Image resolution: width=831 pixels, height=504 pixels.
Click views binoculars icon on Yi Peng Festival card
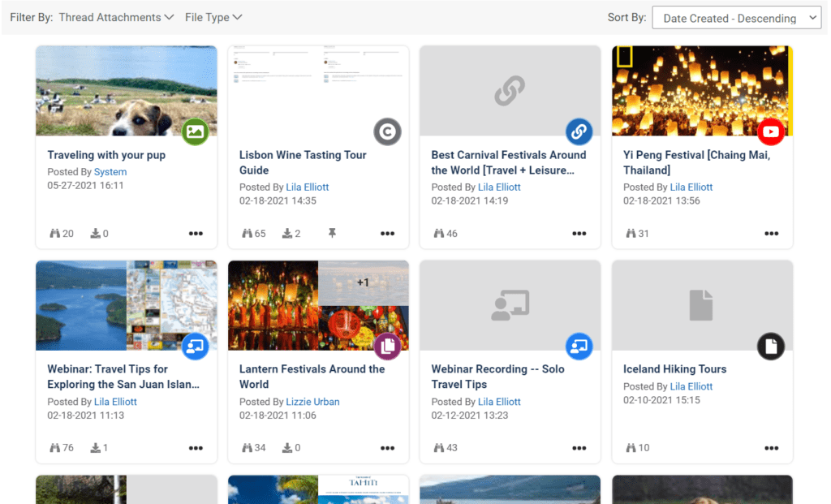click(x=631, y=234)
